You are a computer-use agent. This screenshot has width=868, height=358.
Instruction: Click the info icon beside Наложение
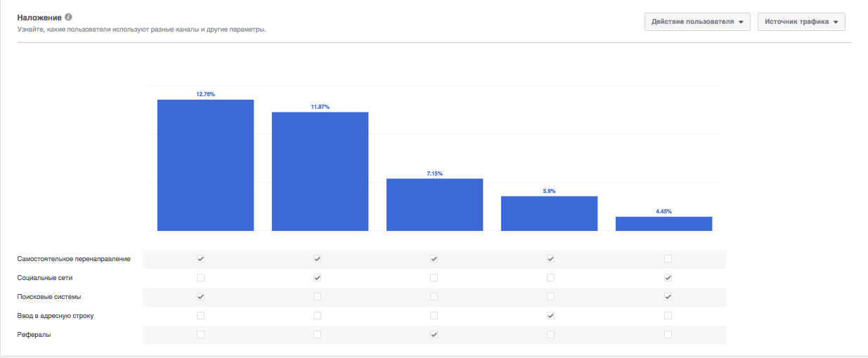[68, 17]
